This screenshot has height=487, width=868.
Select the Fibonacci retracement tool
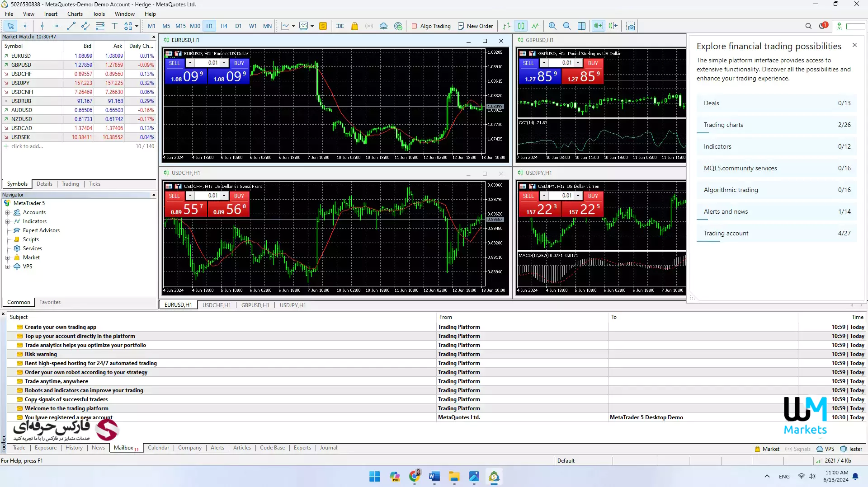[x=100, y=26]
